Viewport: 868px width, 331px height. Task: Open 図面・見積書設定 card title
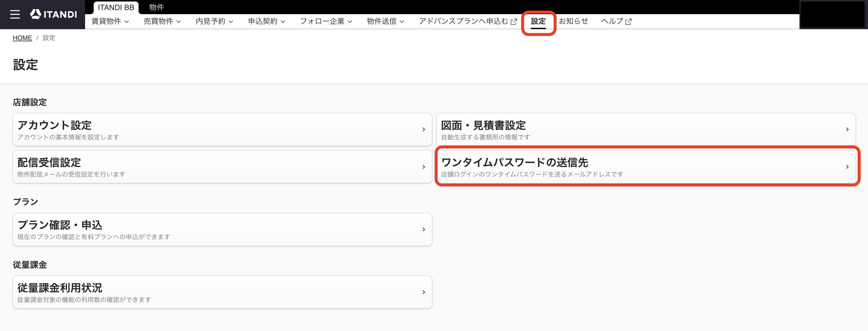483,125
